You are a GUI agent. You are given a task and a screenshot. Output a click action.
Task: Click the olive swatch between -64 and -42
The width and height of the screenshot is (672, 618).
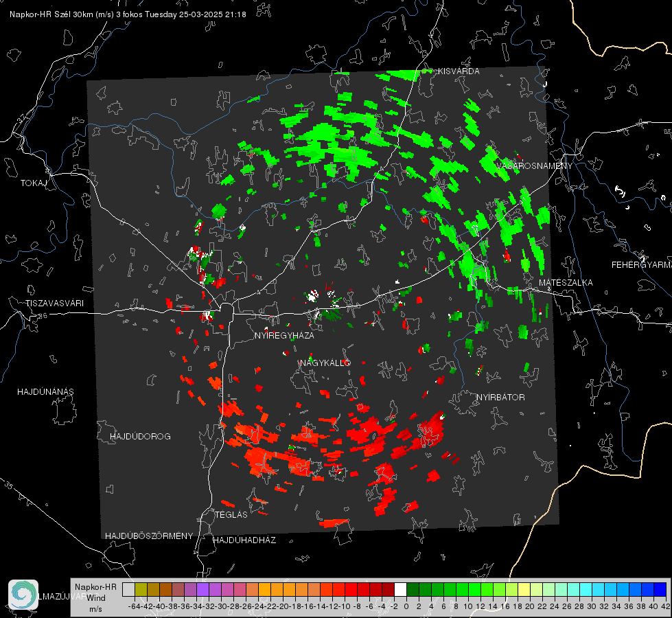tap(141, 589)
